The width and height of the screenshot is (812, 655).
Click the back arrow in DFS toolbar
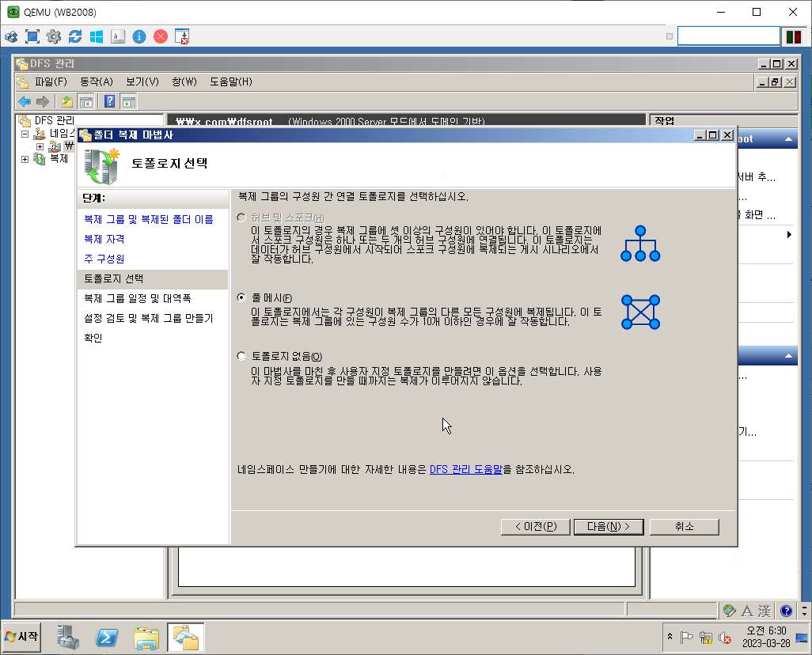pyautogui.click(x=25, y=101)
